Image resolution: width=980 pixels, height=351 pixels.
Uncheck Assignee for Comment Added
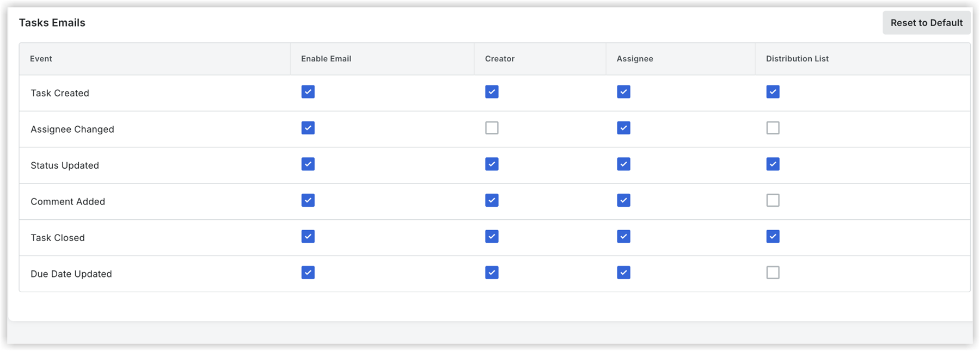point(623,200)
